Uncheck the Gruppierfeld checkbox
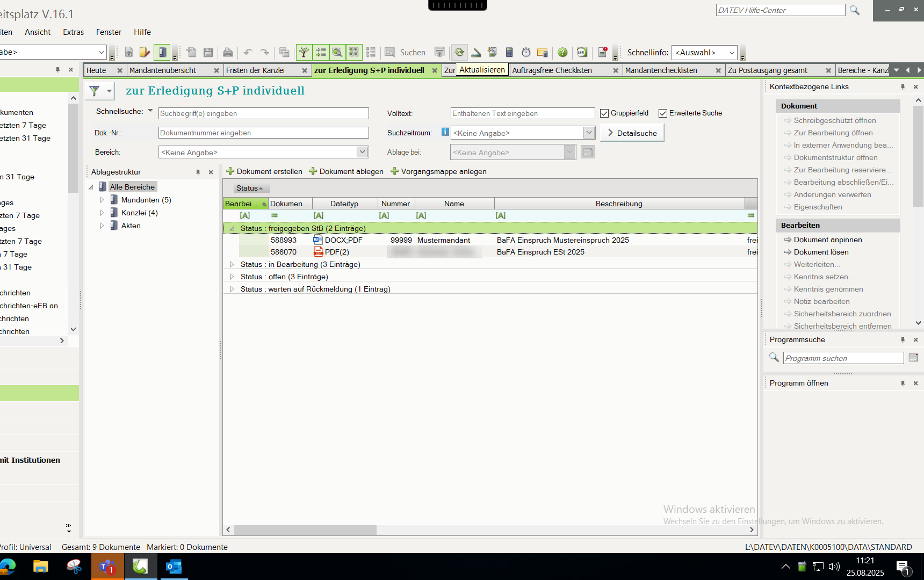Viewport: 924px width, 580px height. pyautogui.click(x=604, y=113)
